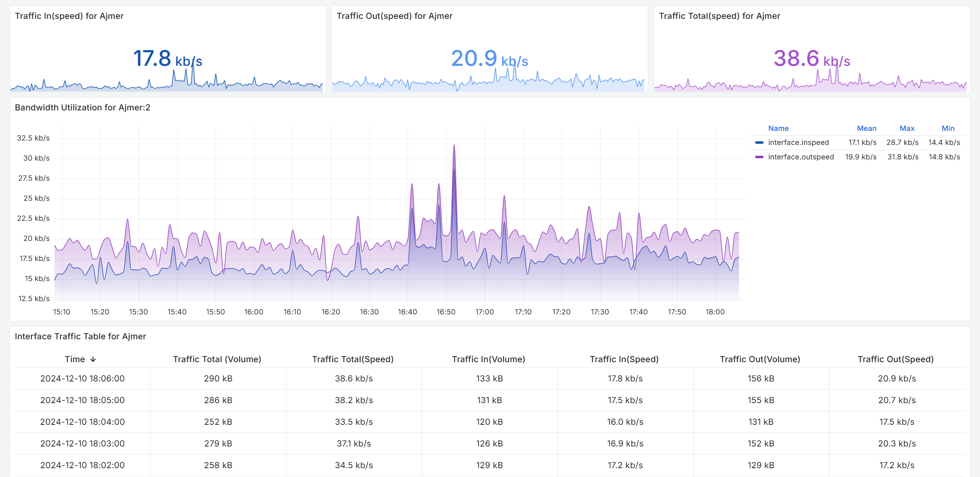
Task: Sort the legend by Mean
Action: (867, 128)
